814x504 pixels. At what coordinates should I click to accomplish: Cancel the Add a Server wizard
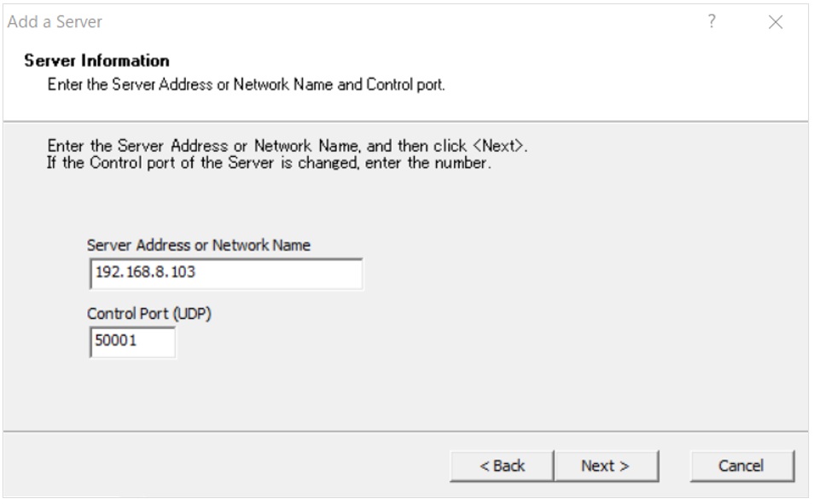point(742,466)
